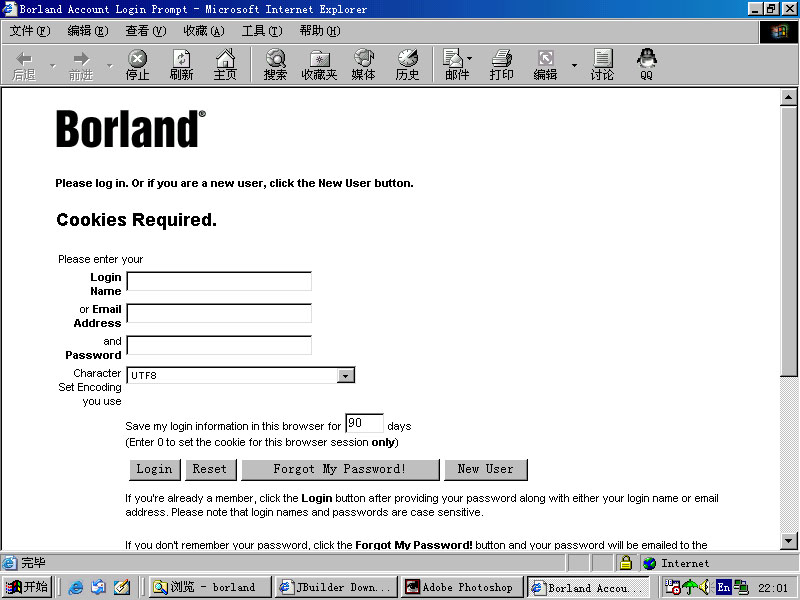Click the New User button
The image size is (800, 600).
tap(485, 469)
